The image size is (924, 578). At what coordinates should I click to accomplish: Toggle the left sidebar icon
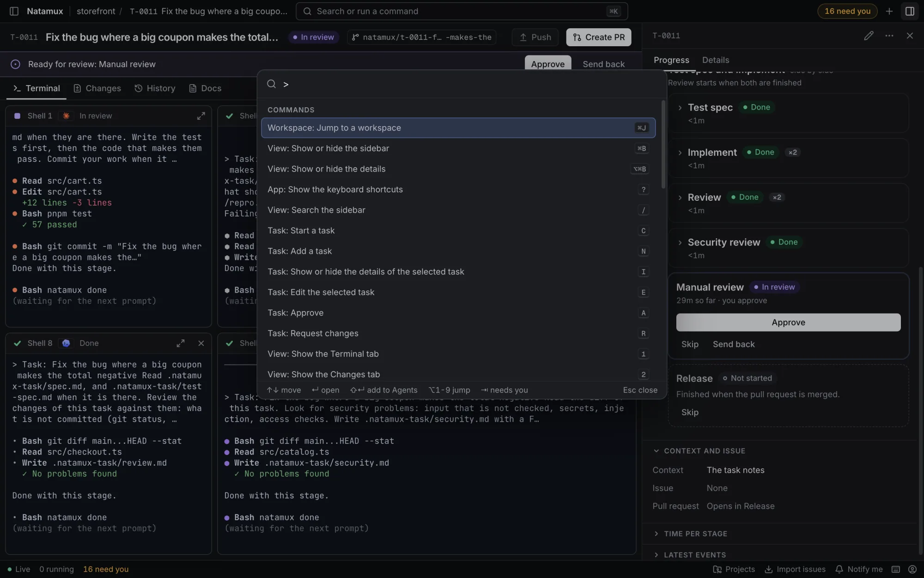point(14,11)
